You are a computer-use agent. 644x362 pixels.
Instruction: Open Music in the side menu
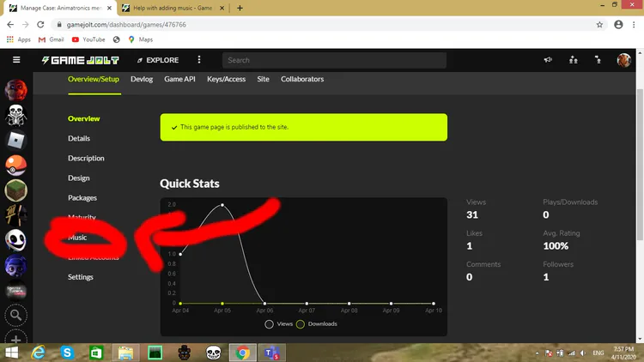point(77,238)
